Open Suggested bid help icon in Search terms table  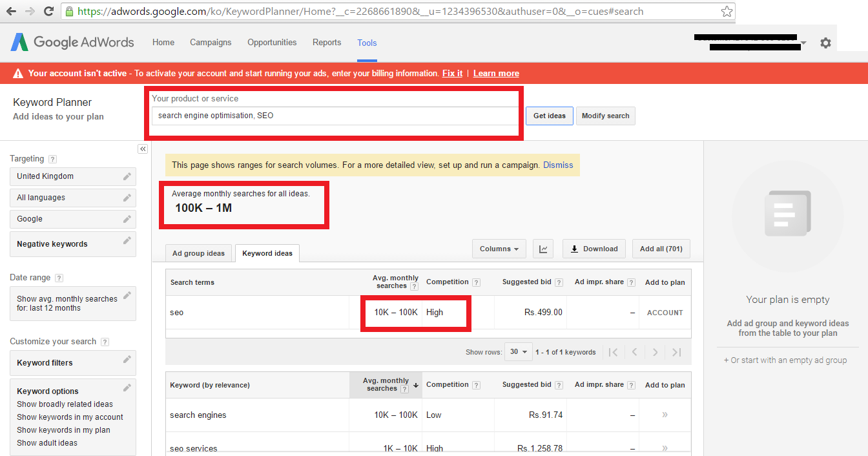click(x=559, y=282)
